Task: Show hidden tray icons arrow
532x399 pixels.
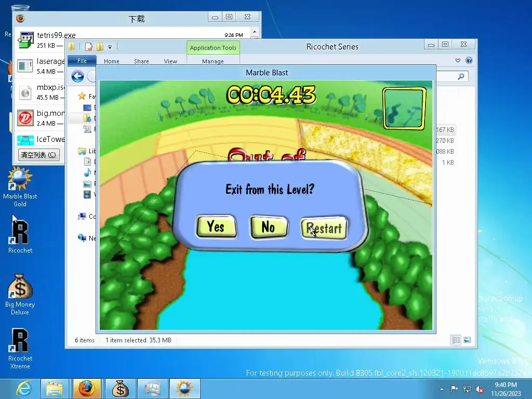Action: point(442,389)
